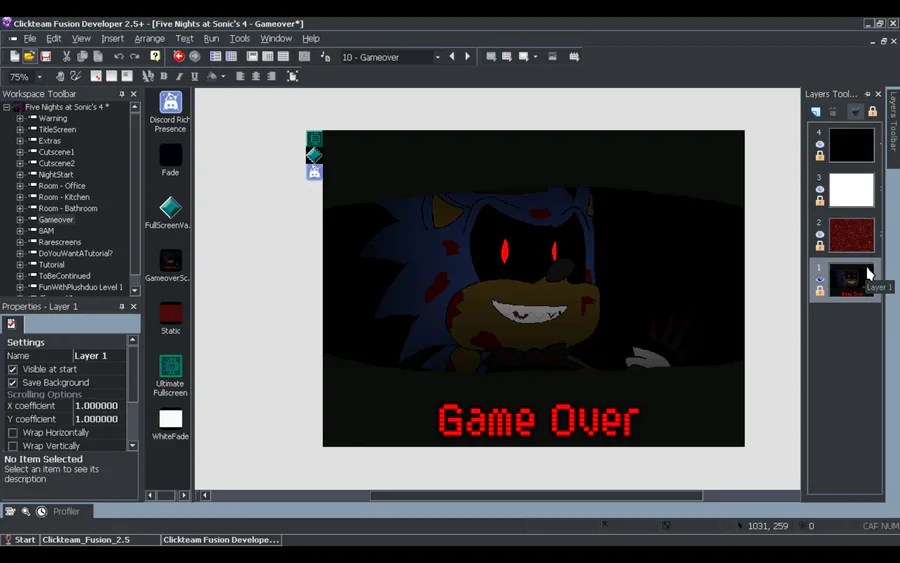900x563 pixels.
Task: Go to the previous frame arrow
Action: click(452, 56)
